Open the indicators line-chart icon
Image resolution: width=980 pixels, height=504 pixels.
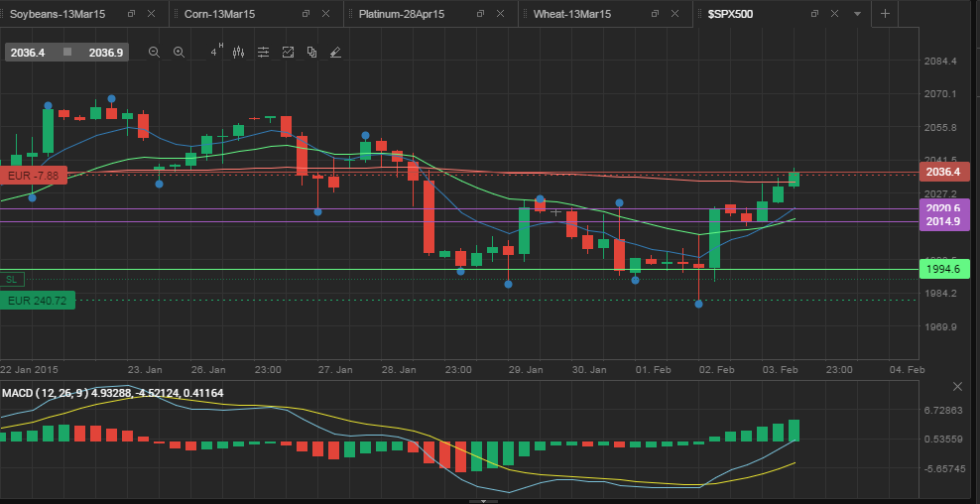tap(288, 53)
